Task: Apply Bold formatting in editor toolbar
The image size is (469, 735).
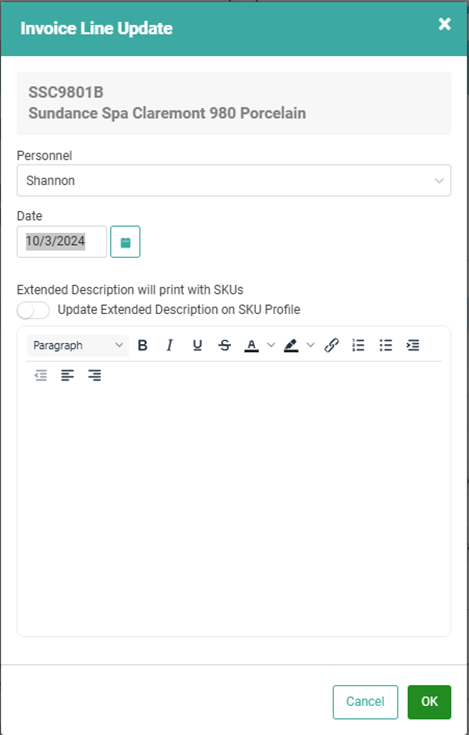Action: tap(142, 345)
